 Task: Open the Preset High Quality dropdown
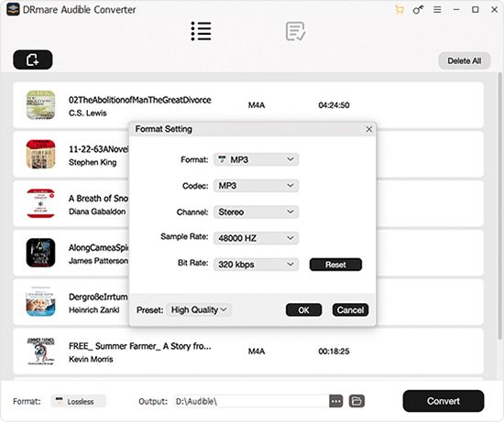point(199,310)
